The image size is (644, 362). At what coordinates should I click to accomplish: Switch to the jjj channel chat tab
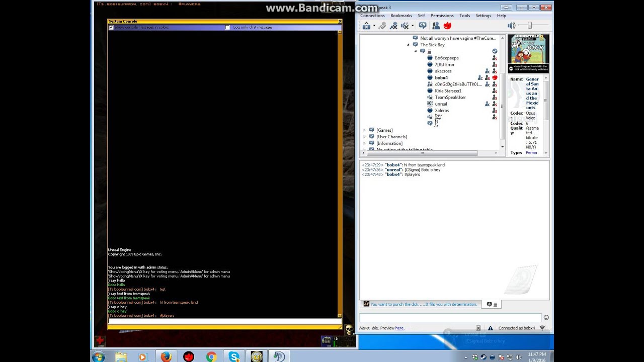click(492, 304)
